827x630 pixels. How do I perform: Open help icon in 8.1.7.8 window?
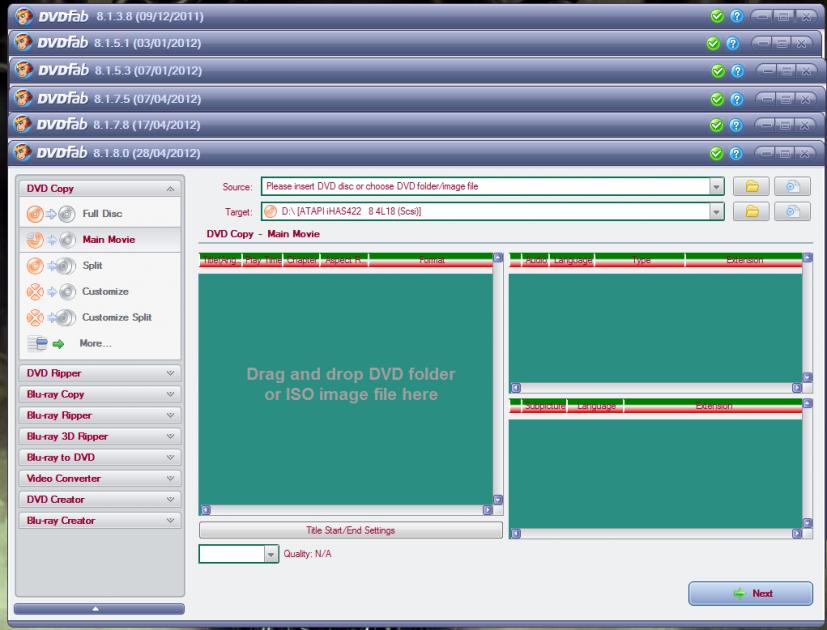pyautogui.click(x=736, y=125)
